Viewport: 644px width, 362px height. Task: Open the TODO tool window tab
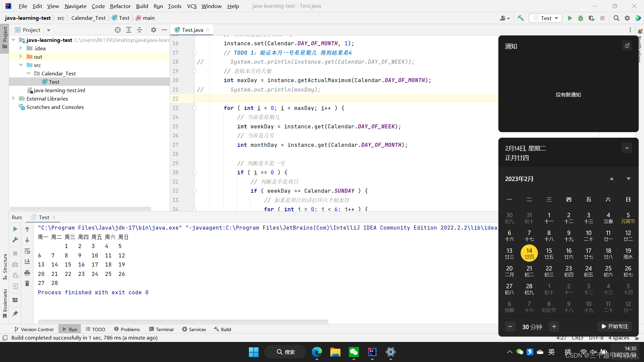pos(95,329)
